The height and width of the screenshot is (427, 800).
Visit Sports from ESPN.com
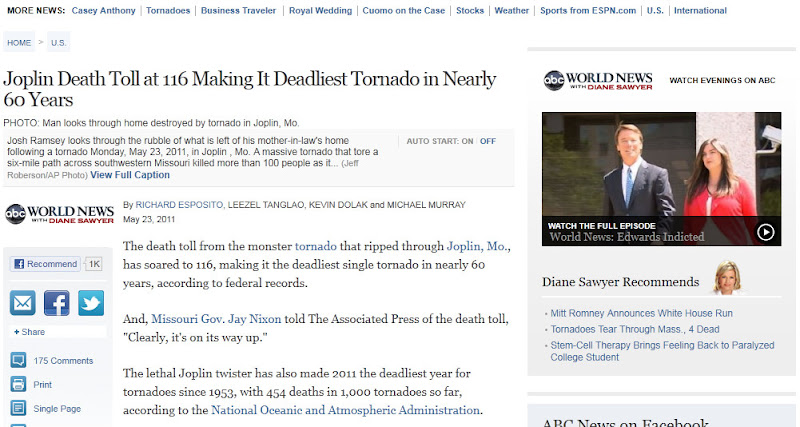tap(588, 10)
